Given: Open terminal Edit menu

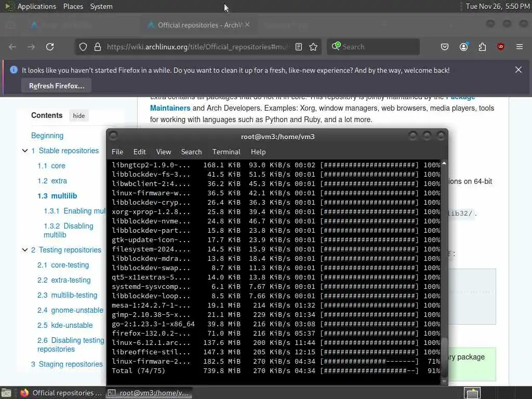Looking at the screenshot, I should (x=139, y=152).
